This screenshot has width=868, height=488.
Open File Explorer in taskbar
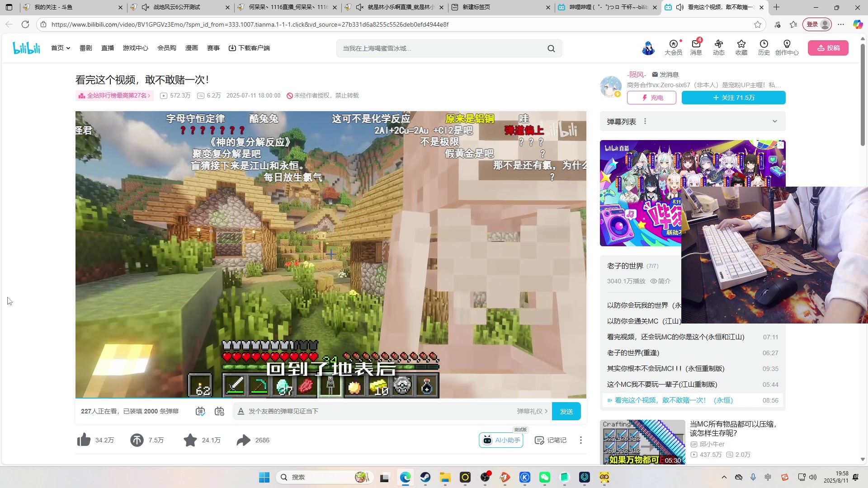click(445, 477)
